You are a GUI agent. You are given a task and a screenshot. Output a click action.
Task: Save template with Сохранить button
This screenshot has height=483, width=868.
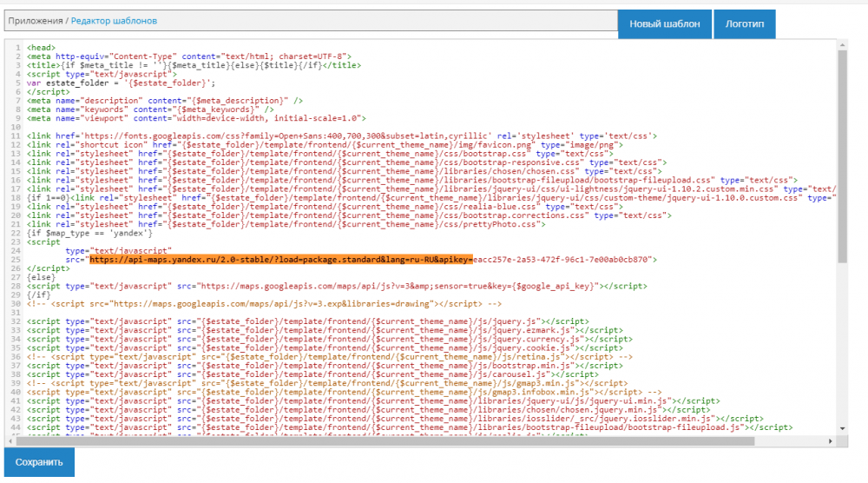click(x=39, y=462)
